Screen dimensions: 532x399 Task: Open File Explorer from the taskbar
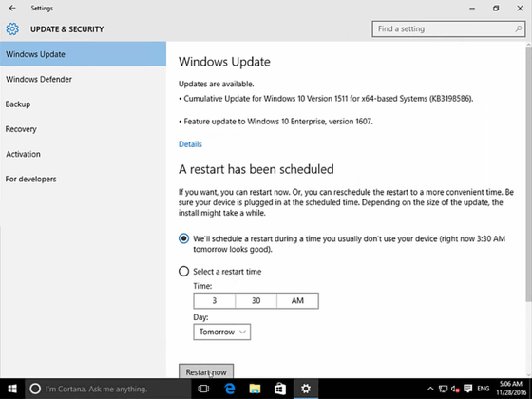pyautogui.click(x=255, y=389)
